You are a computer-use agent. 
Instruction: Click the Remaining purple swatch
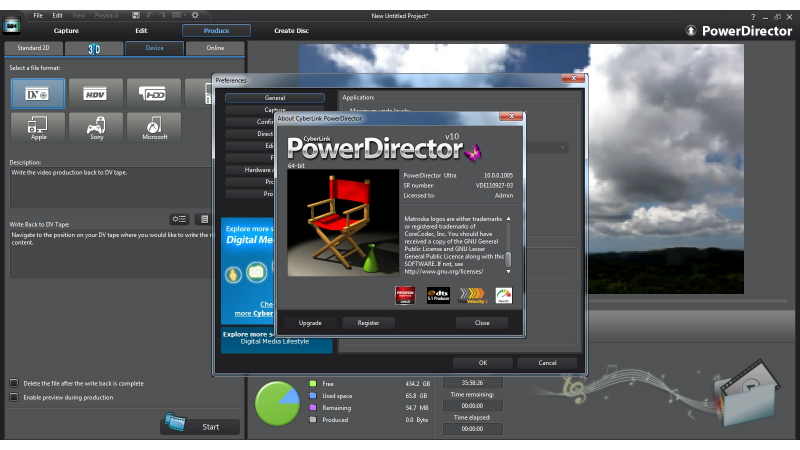click(313, 408)
